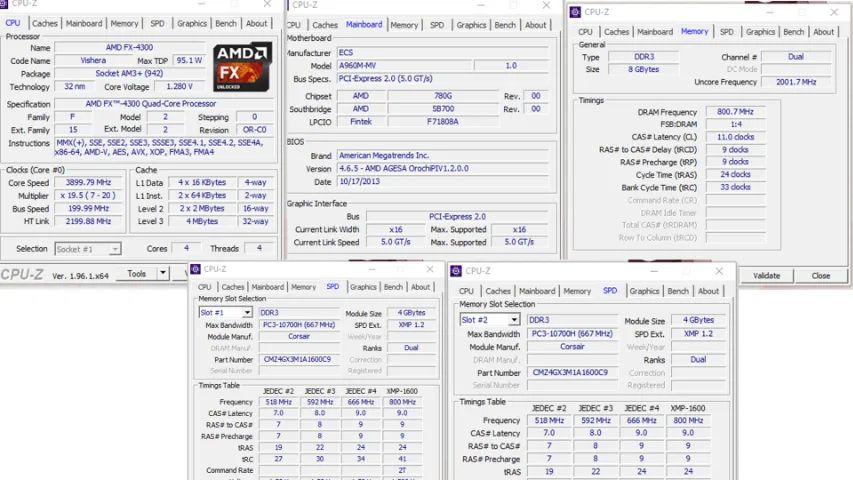
Task: Open Memory tab in the Mainboard window
Action: click(x=404, y=25)
